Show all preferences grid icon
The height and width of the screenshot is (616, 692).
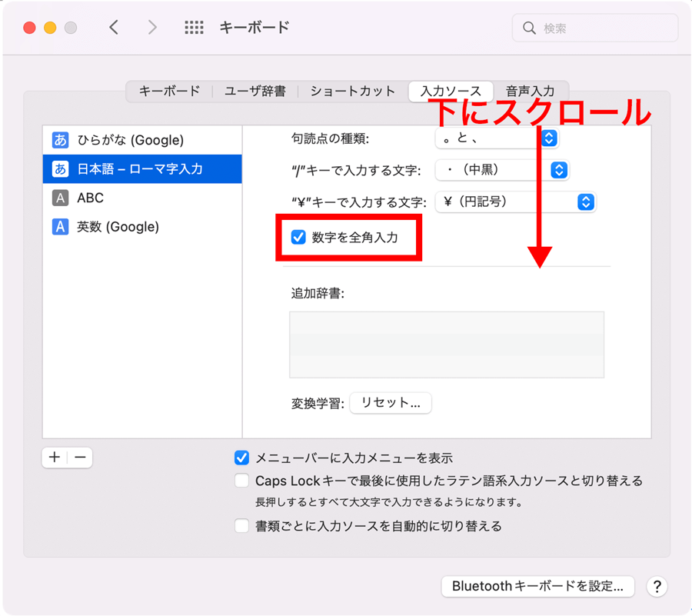194,28
